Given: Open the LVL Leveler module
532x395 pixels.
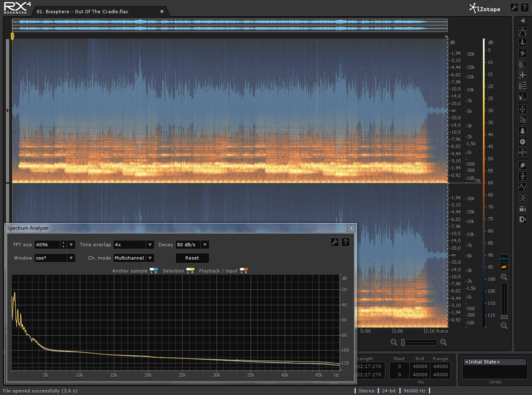Looking at the screenshot, I should pyautogui.click(x=523, y=109).
